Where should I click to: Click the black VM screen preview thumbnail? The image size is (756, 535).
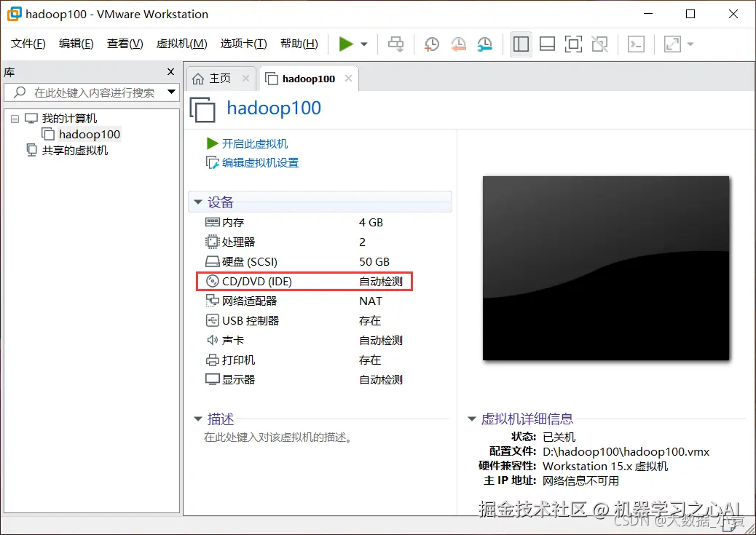click(x=605, y=268)
